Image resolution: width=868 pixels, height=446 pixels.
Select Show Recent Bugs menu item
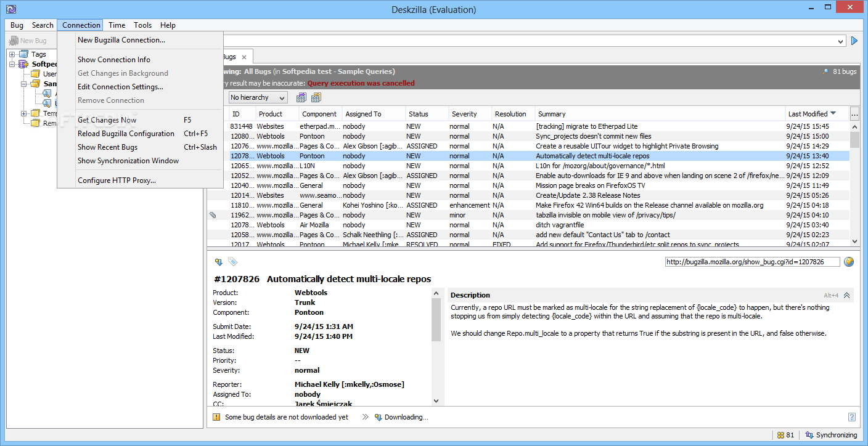tap(140, 147)
